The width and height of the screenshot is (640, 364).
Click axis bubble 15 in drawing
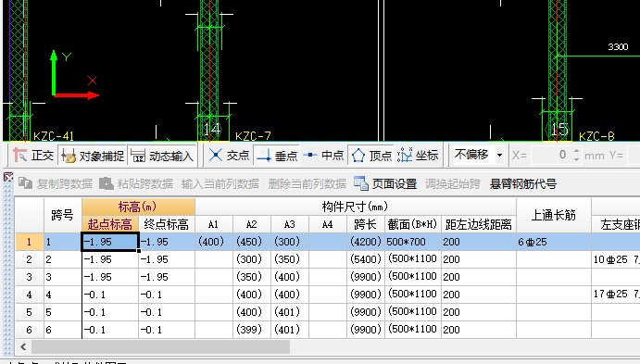pos(559,130)
